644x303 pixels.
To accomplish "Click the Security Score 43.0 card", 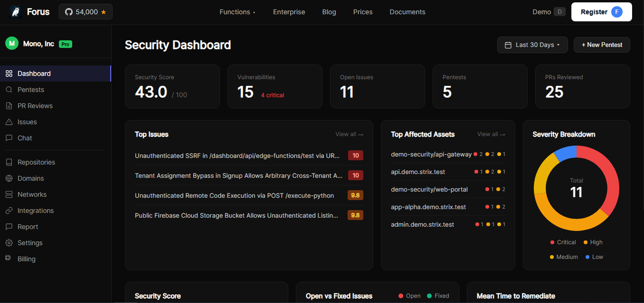I will coord(172,87).
